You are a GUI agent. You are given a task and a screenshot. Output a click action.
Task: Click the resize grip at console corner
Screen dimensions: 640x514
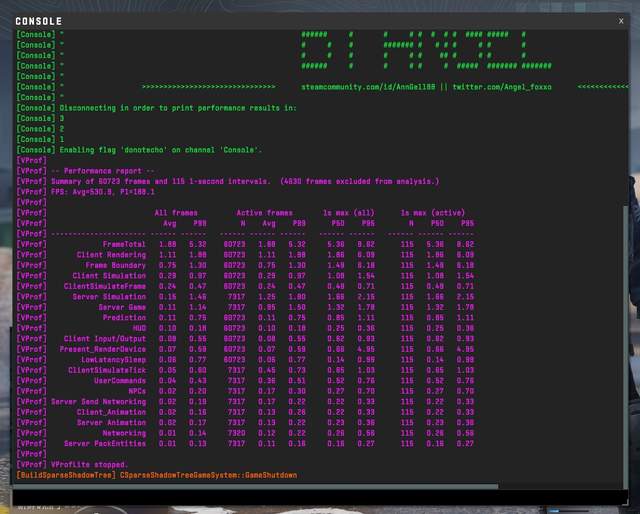[x=626, y=503]
